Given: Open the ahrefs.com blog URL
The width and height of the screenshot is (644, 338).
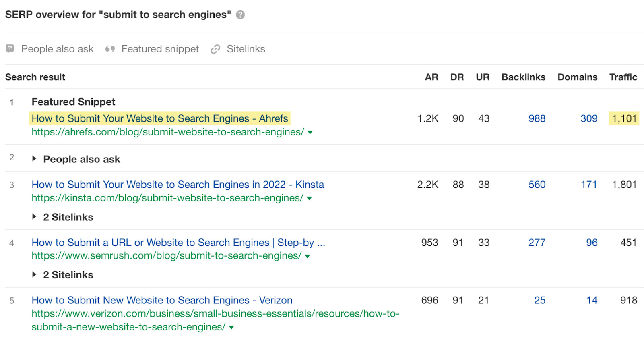Looking at the screenshot, I should [x=168, y=132].
